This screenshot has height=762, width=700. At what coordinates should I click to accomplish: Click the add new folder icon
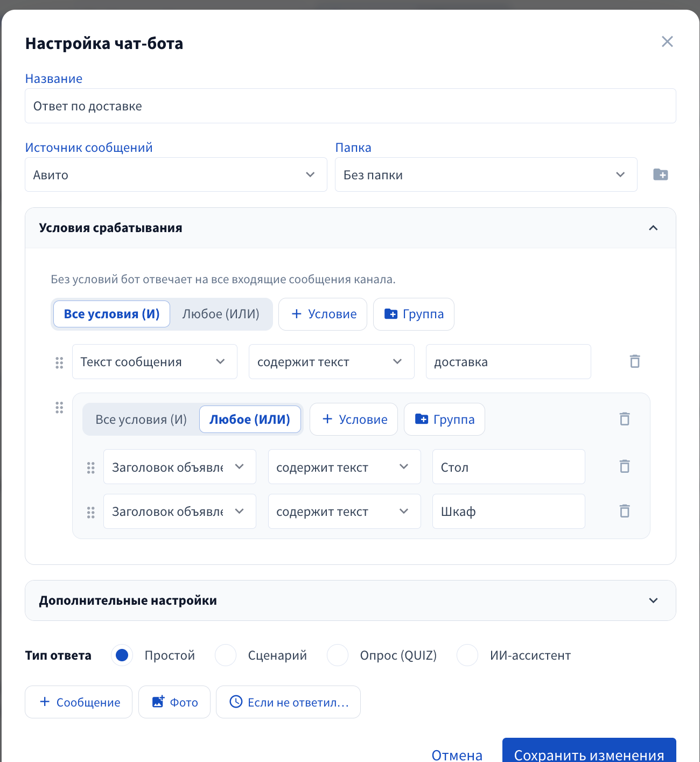pyautogui.click(x=661, y=174)
